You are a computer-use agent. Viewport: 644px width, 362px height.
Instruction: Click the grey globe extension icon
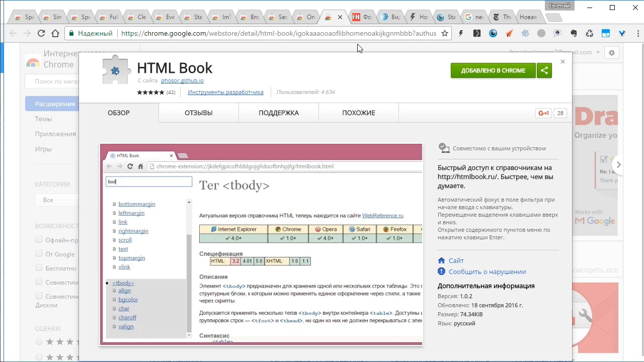pos(541,33)
